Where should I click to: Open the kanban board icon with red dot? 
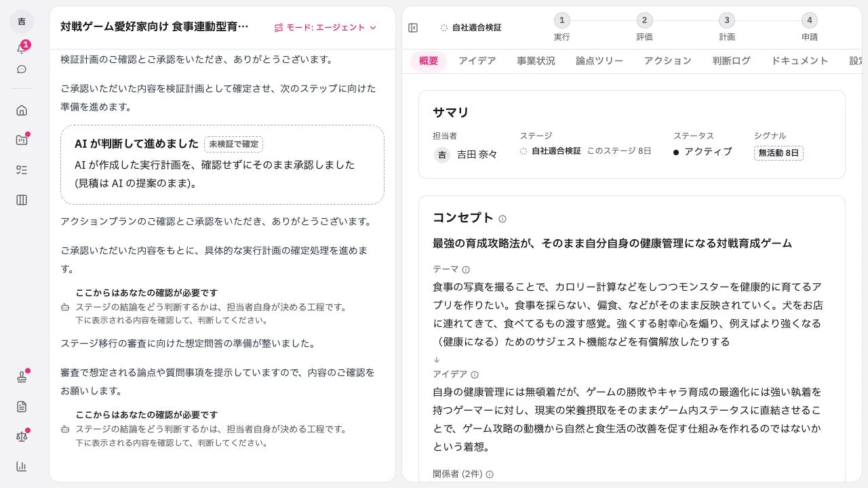(x=22, y=140)
